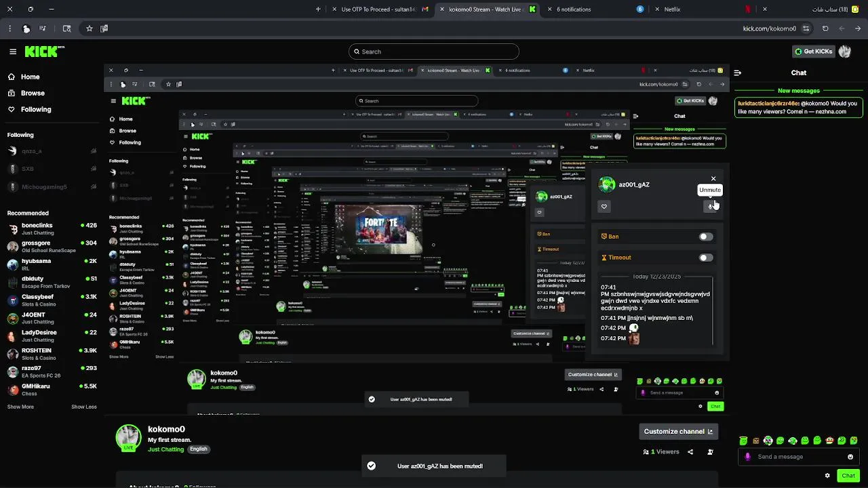Open the emoji picker in the outermost message box
Image resolution: width=868 pixels, height=488 pixels.
(850, 457)
